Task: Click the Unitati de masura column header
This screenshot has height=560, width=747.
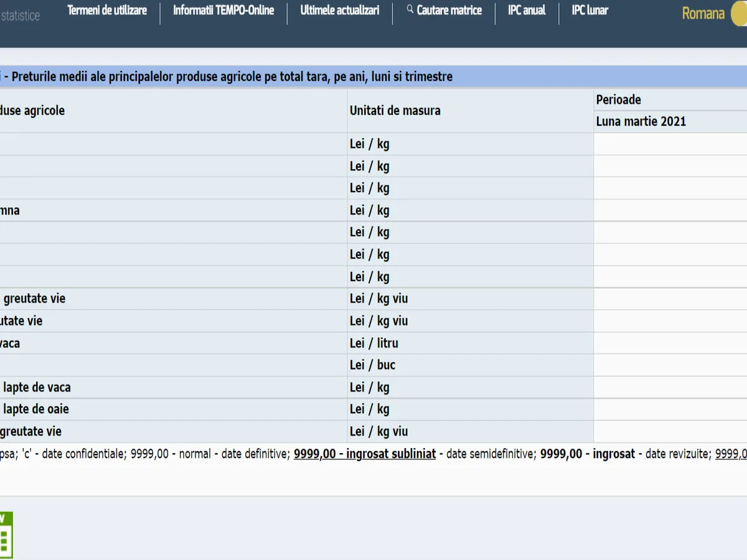Action: 395,111
